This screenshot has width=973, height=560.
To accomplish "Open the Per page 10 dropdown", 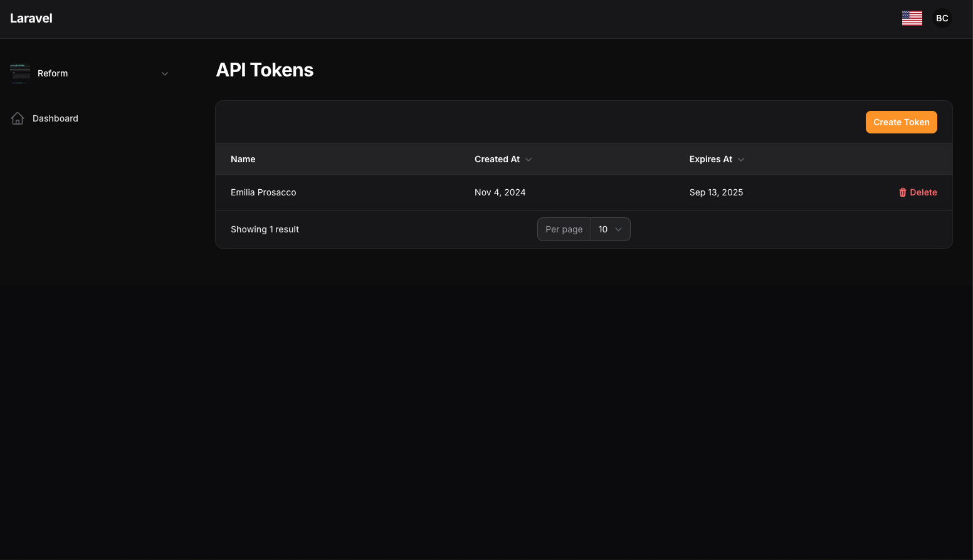I will point(610,229).
